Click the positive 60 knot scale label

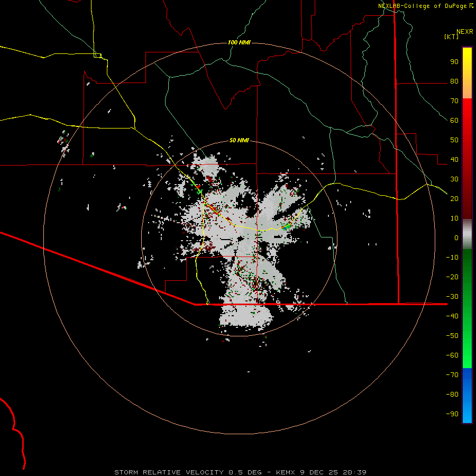pos(454,121)
